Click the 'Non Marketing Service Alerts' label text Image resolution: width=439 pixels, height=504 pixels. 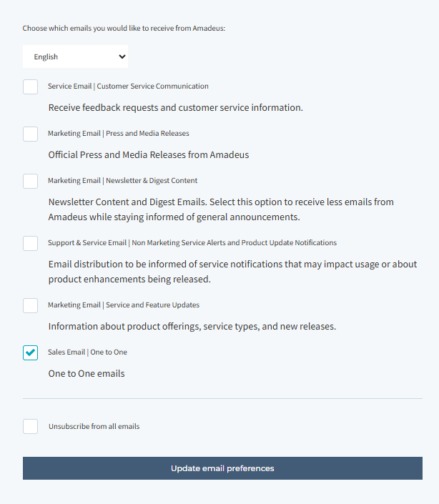click(179, 242)
